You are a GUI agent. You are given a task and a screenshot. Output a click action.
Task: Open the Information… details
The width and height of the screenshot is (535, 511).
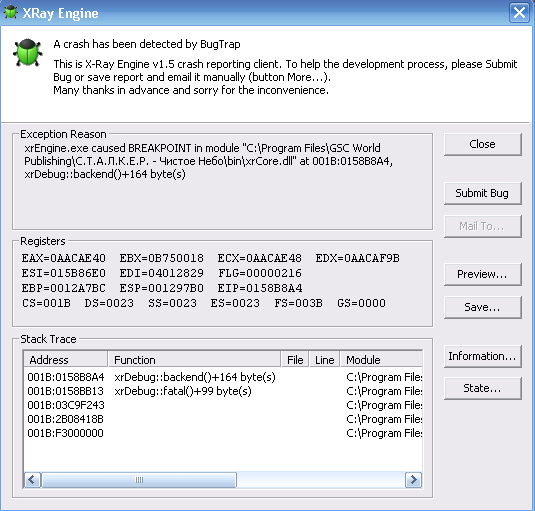pyautogui.click(x=482, y=356)
